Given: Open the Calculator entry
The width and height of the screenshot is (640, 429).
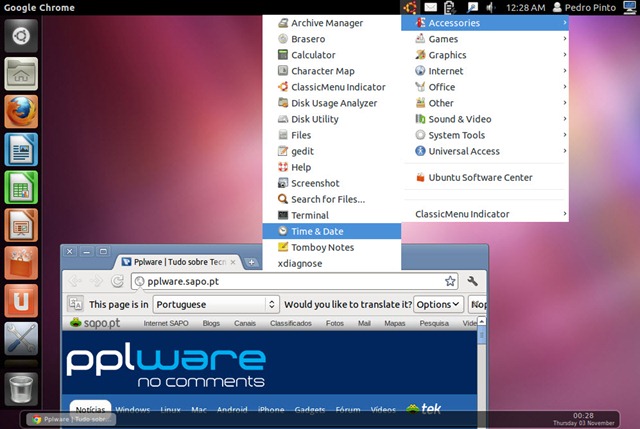Looking at the screenshot, I should (332, 55).
